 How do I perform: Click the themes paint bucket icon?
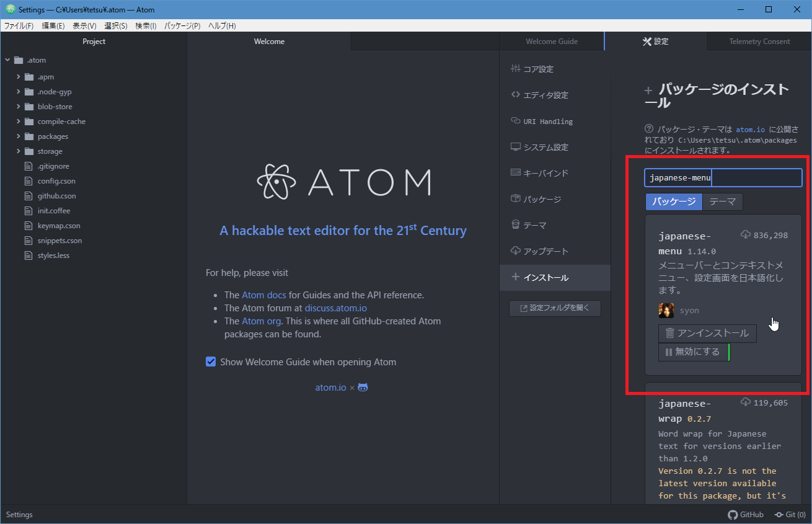(515, 225)
